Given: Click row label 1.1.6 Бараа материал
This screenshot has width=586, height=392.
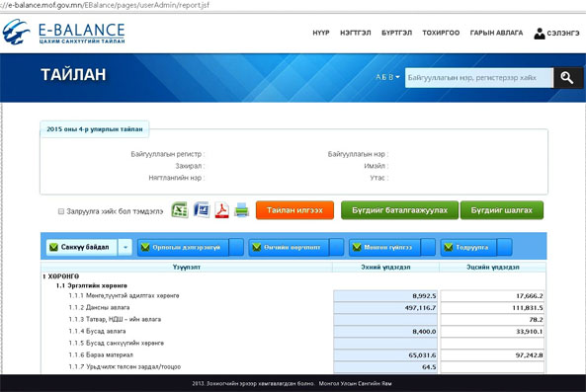Looking at the screenshot, I should 101,355.
